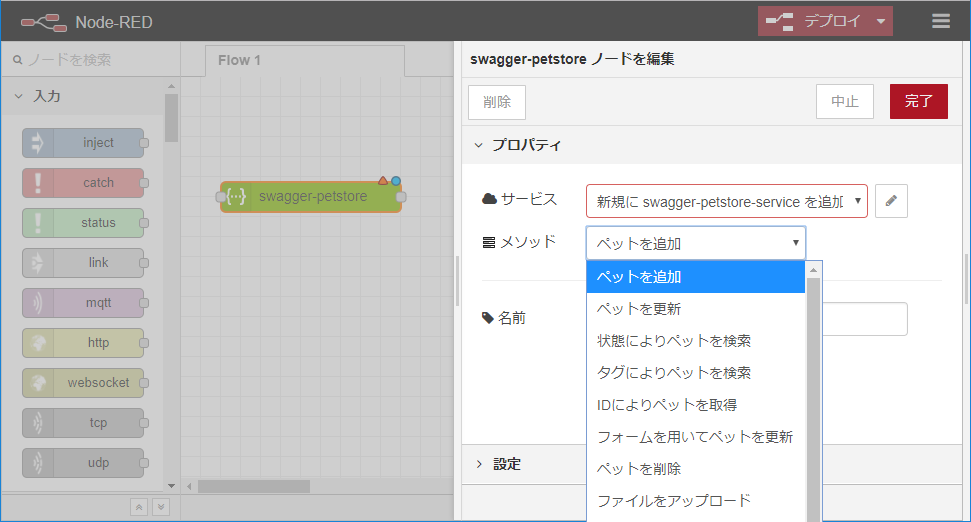Choose ファイルをアップロード option
This screenshot has height=522, width=971.
coord(695,501)
